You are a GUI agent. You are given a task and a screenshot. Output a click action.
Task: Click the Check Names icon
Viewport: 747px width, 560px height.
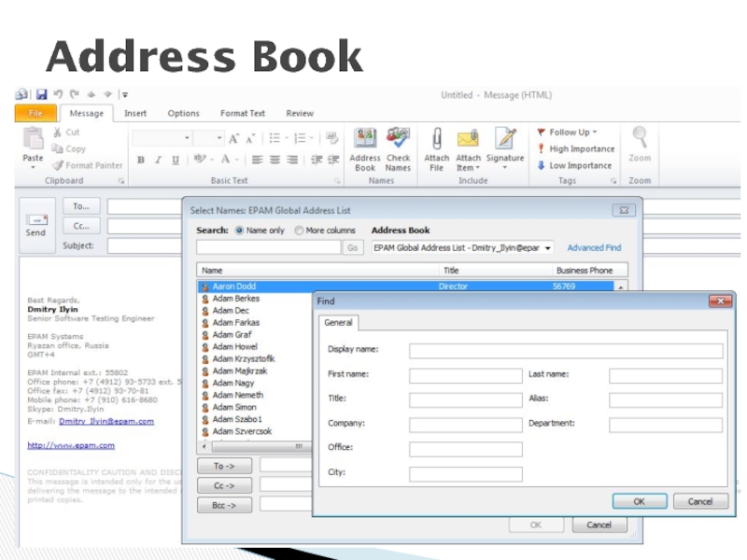coord(398,140)
